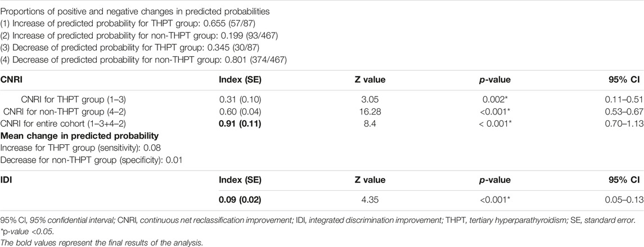The height and width of the screenshot is (247, 644).
Task: Click line (4) decrease 0.801 (374/467)
Action: click(144, 61)
